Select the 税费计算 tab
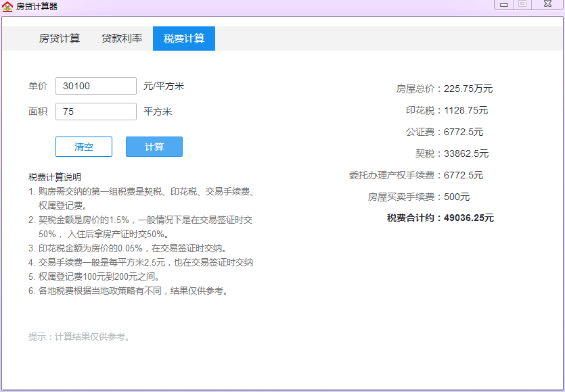565x392 pixels. pyautogui.click(x=184, y=39)
